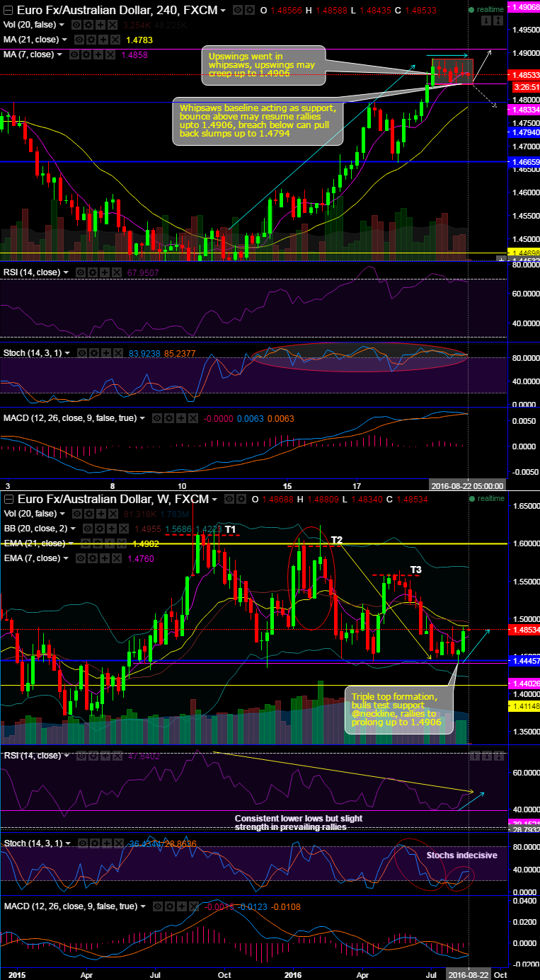Hide the MA (7, close) line

click(x=74, y=54)
